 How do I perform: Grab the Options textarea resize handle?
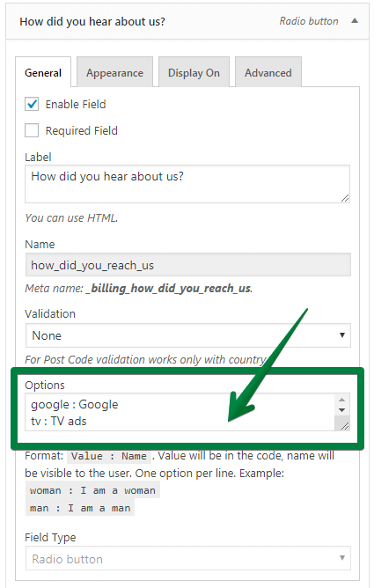[x=345, y=426]
